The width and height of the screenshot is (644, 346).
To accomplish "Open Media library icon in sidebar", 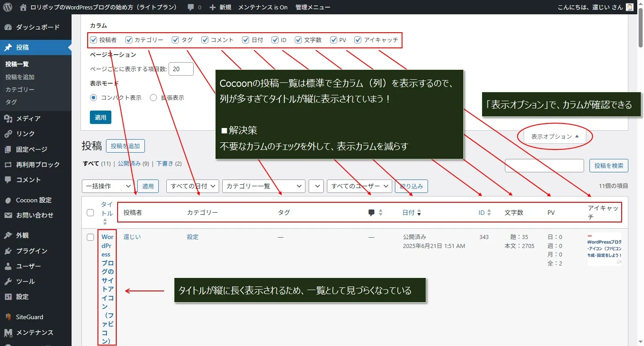I will click(x=8, y=119).
